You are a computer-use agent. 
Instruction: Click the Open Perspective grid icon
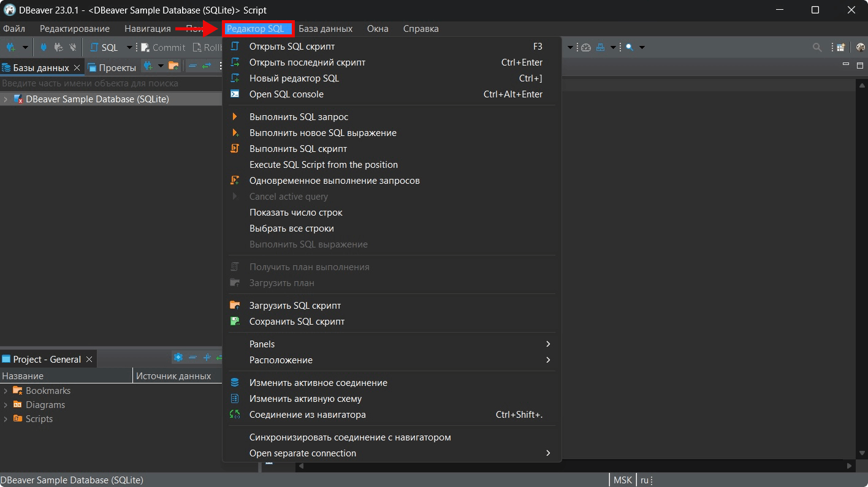point(841,47)
